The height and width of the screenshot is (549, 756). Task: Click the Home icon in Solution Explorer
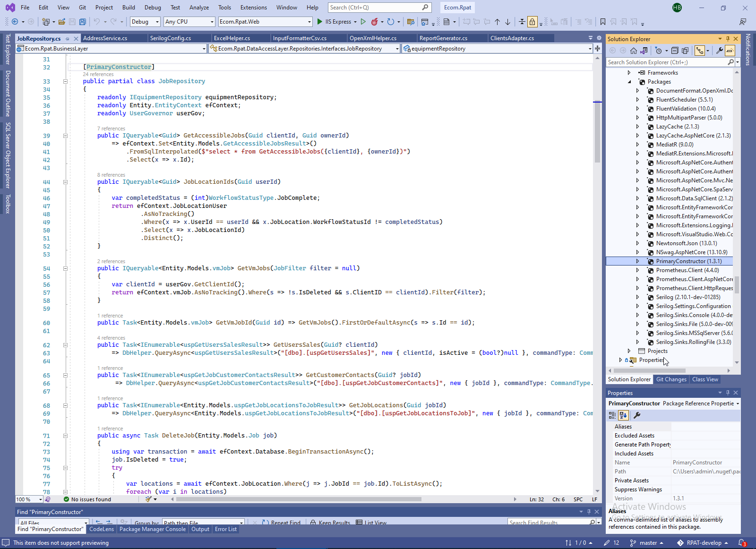pos(634,51)
